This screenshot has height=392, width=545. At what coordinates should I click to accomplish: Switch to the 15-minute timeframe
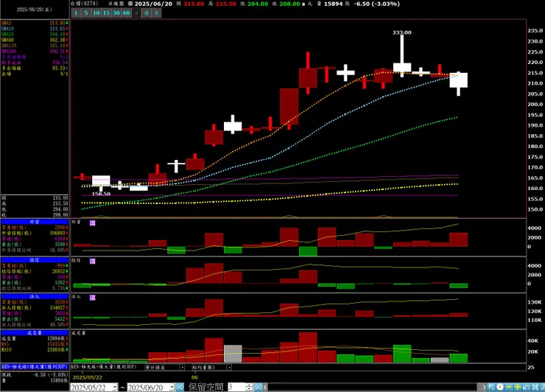click(x=106, y=13)
